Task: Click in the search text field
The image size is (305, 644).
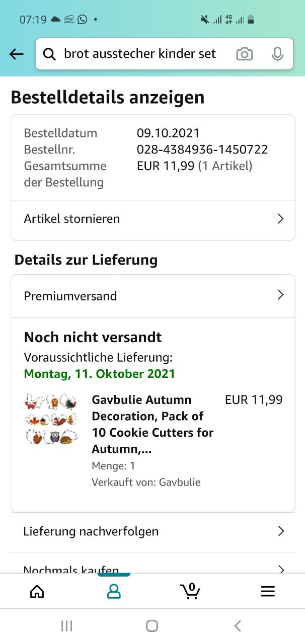Action: tap(140, 54)
